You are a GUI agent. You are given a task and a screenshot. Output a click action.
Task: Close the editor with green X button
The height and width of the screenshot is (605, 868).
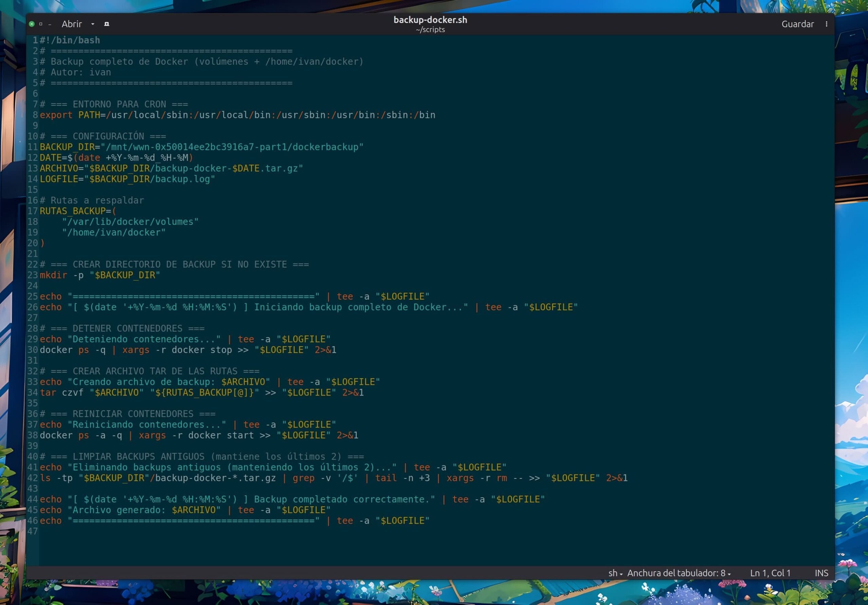click(x=32, y=24)
